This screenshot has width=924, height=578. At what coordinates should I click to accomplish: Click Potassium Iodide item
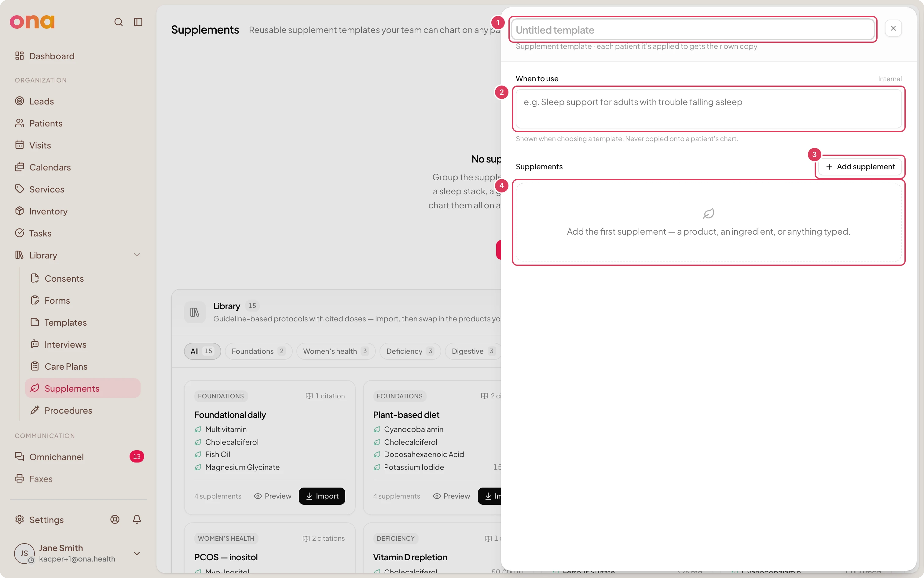pos(414,467)
